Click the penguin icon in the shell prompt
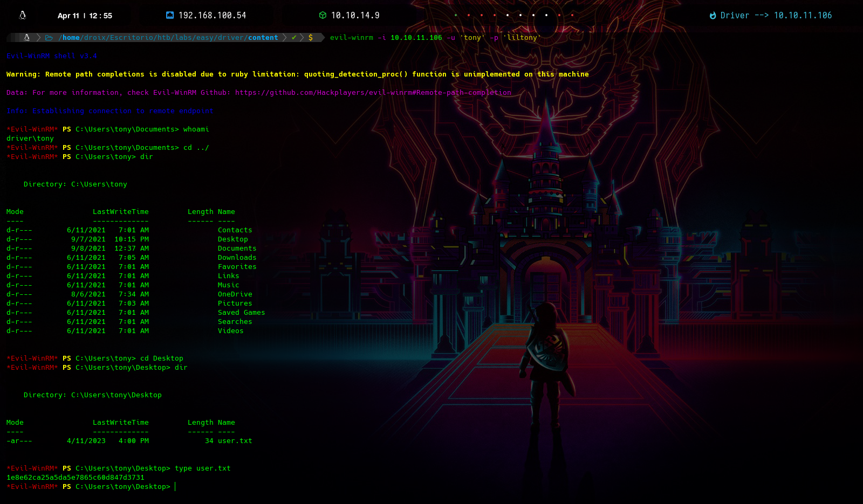The width and height of the screenshot is (863, 504). (x=26, y=38)
